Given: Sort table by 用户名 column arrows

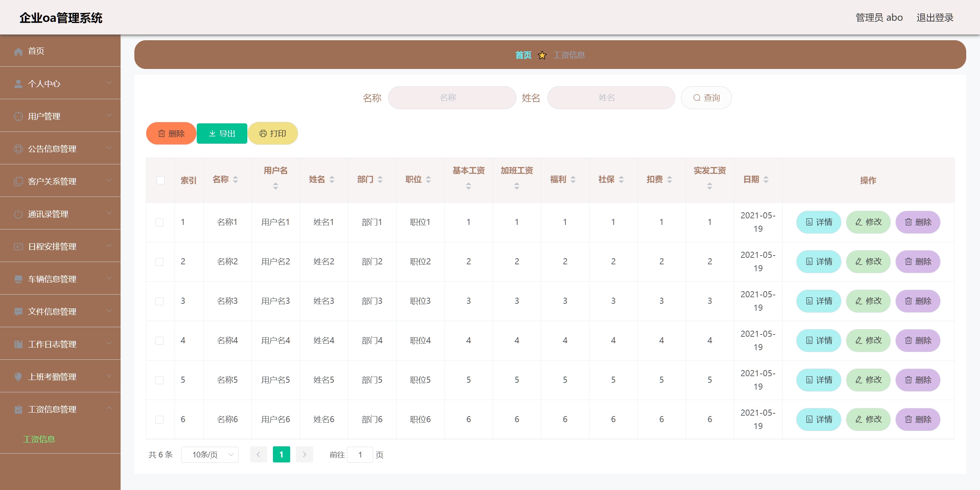Looking at the screenshot, I should 276,186.
